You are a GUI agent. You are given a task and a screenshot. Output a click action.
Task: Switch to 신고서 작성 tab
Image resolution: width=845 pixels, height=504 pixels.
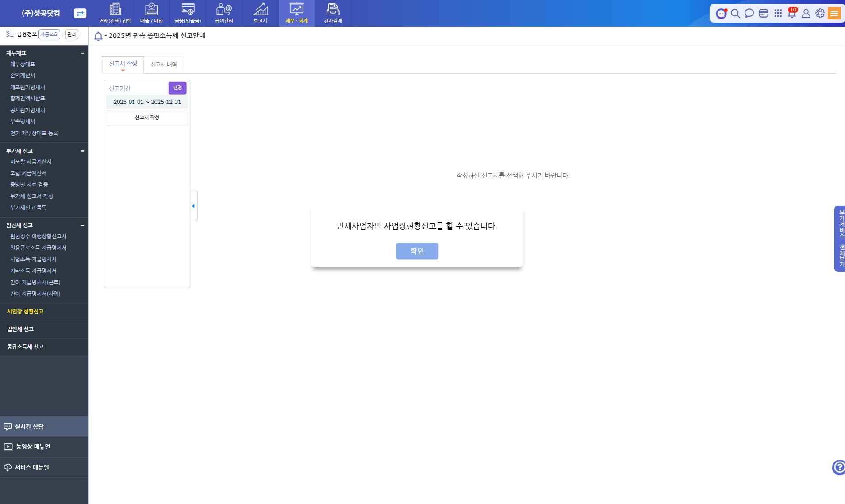click(x=123, y=64)
